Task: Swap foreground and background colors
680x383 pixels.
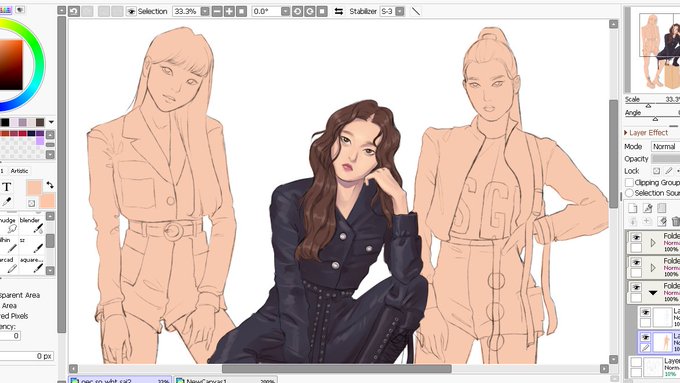Action: coord(50,185)
